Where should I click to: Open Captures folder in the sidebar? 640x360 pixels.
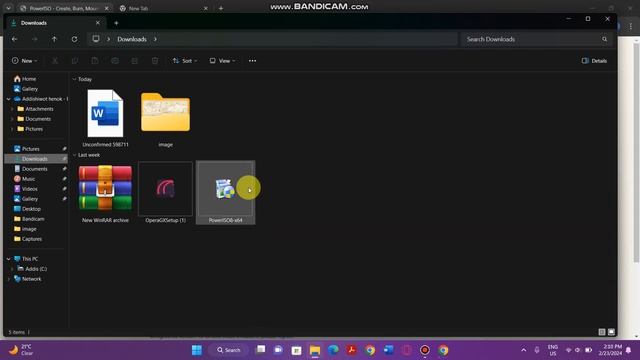coord(32,239)
